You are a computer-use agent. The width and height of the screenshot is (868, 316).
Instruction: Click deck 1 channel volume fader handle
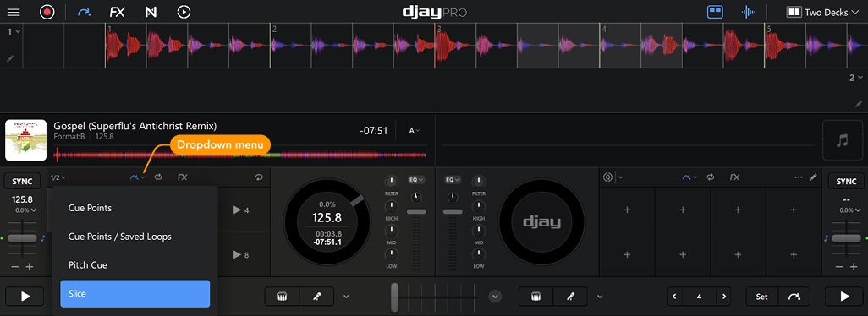(x=416, y=211)
